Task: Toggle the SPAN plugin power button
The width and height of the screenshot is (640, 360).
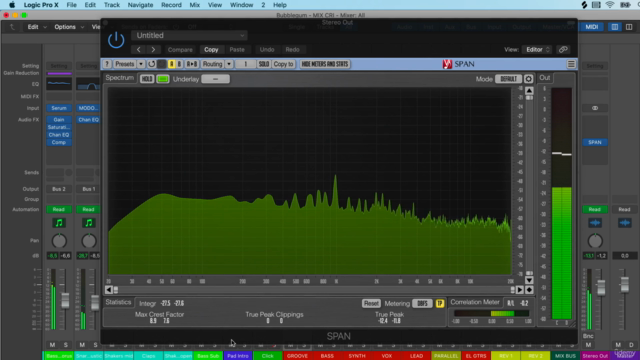Action: [x=116, y=40]
